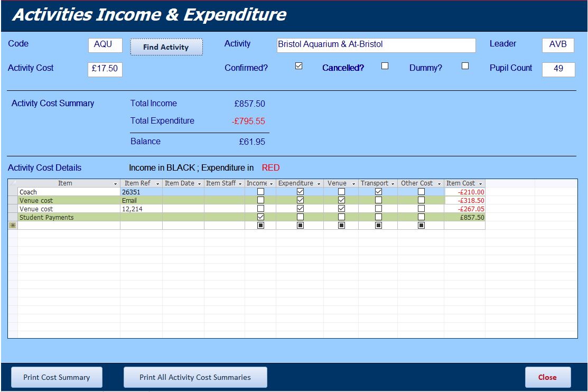Click the empty Item cell in new row
Image resolution: width=588 pixels, height=392 pixels.
coord(69,226)
